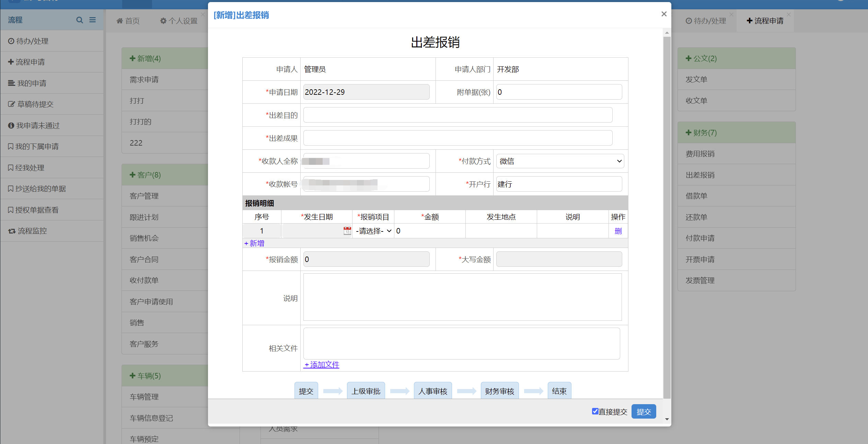Open 发文单 in the 公文 list
The height and width of the screenshot is (444, 868).
[737, 79]
